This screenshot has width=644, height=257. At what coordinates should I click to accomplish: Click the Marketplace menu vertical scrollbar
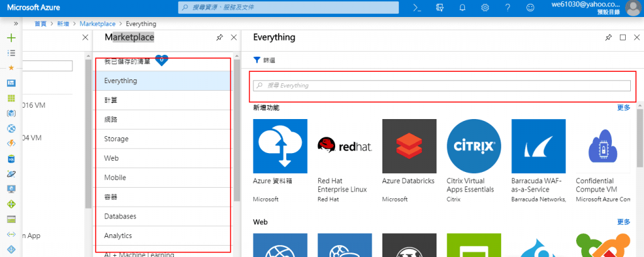[x=236, y=131]
